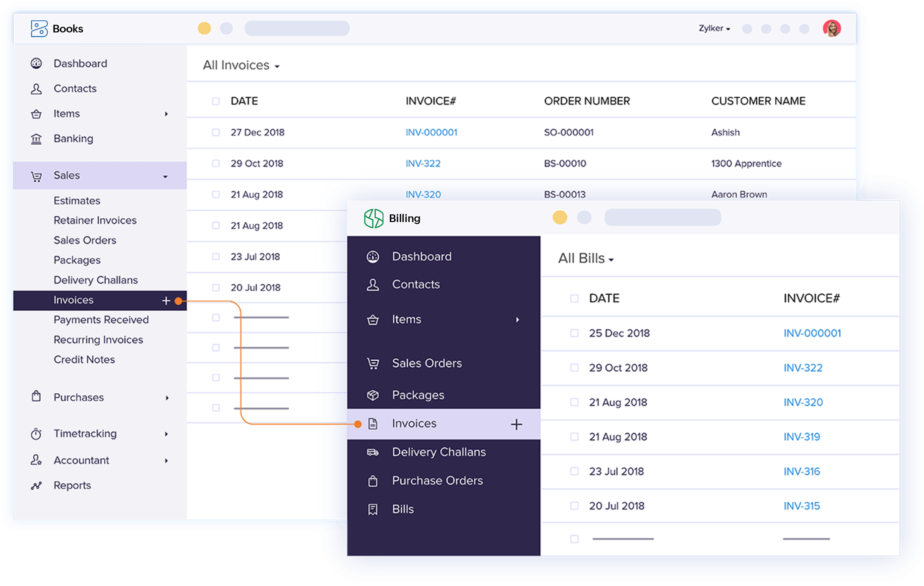
Task: Click the search bar in Books header
Action: tap(297, 28)
